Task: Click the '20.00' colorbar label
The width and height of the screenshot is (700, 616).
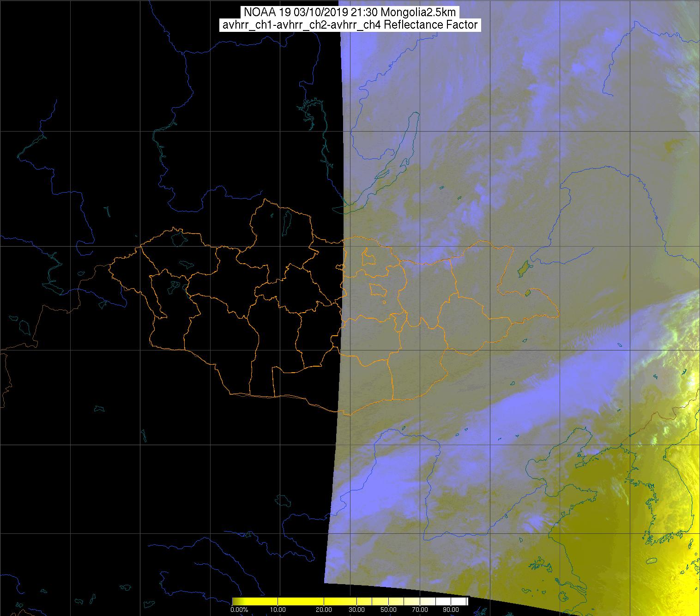Action: point(324,610)
